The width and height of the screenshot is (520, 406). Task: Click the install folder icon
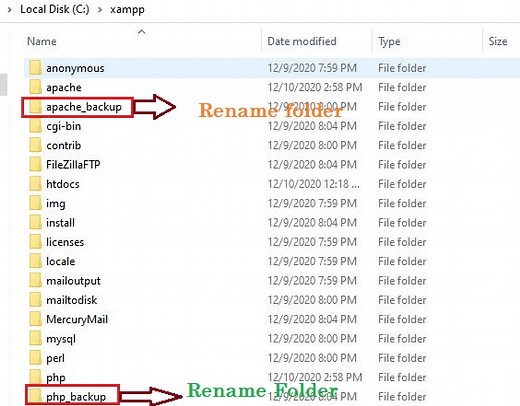tap(35, 223)
